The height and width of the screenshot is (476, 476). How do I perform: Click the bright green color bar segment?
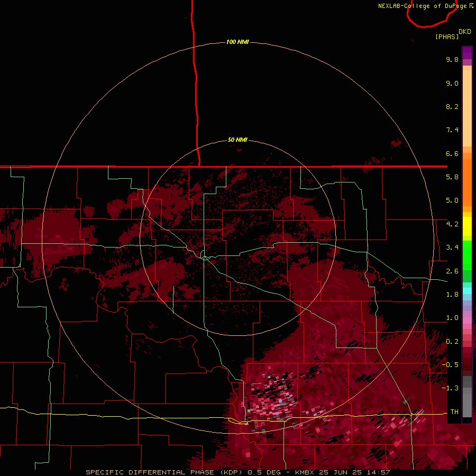click(x=467, y=255)
